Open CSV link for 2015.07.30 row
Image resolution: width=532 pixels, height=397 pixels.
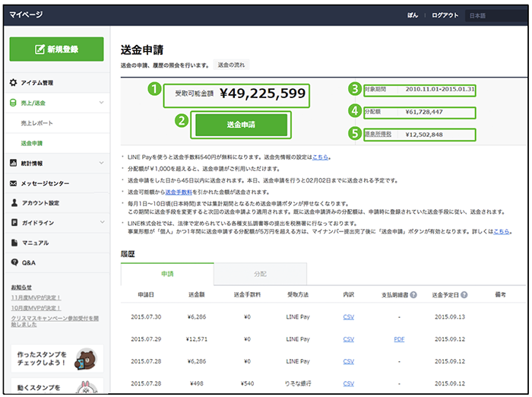348,317
